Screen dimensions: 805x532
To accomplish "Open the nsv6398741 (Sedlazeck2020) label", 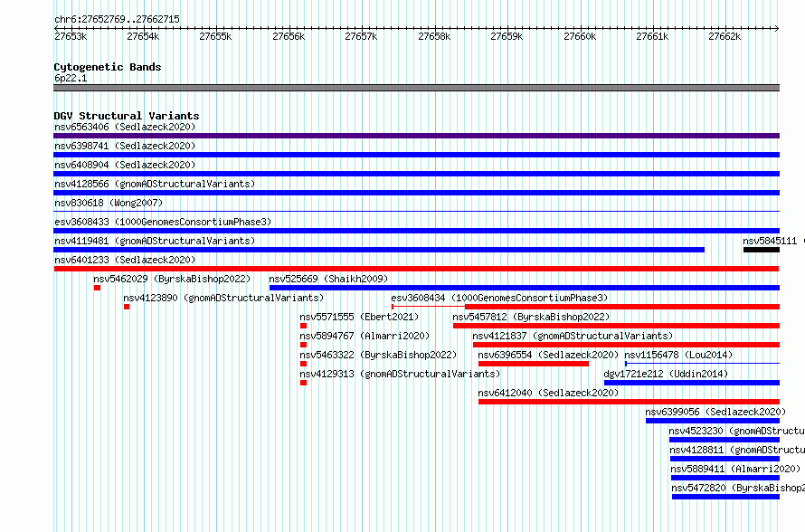I will 125,146.
